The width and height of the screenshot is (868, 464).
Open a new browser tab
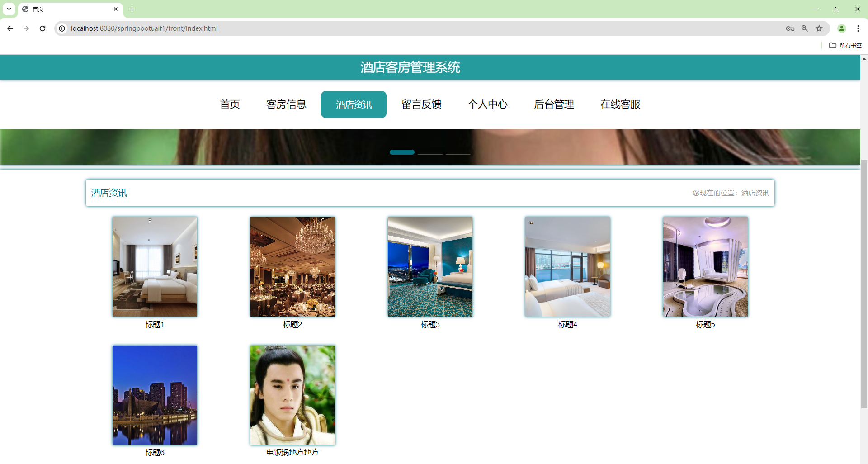pos(132,9)
